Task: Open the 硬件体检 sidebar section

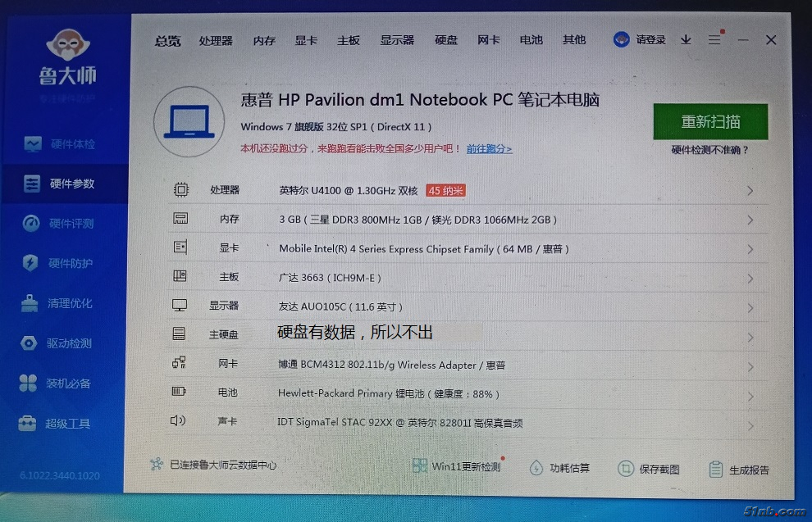Action: (x=72, y=144)
